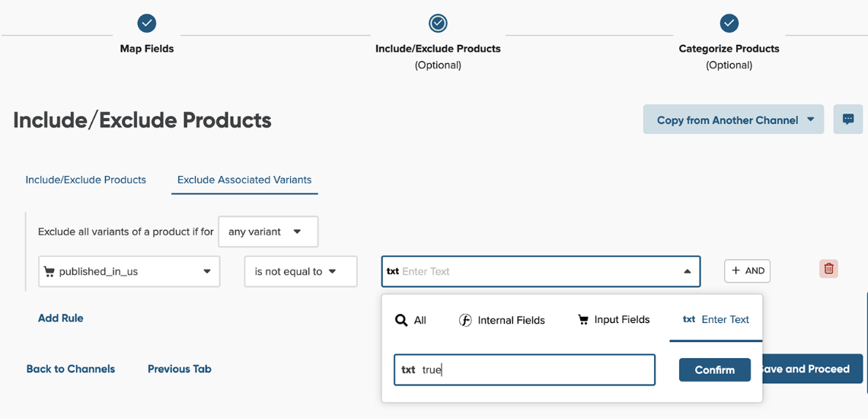Open the 'any variant' dropdown
Screen dimensions: 868x419
click(268, 232)
